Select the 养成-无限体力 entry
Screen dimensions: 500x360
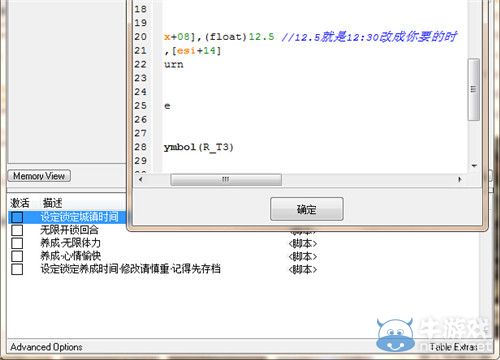coord(70,243)
